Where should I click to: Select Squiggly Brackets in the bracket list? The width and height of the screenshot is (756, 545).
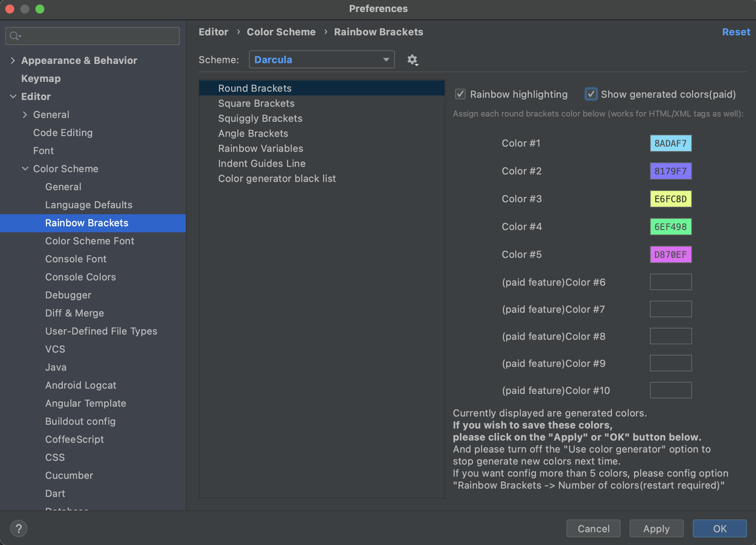pos(260,118)
